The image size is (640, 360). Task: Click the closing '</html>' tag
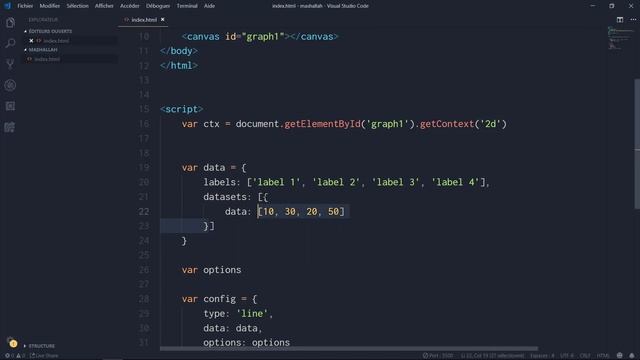click(179, 65)
